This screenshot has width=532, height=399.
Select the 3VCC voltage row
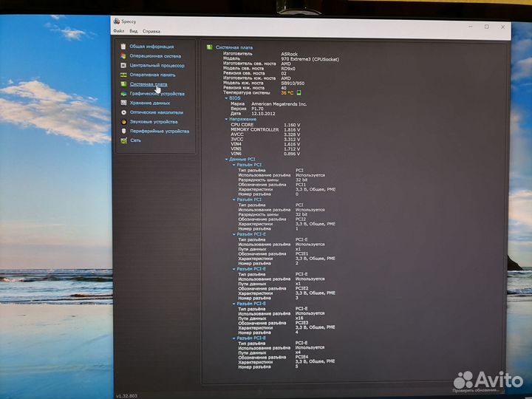coord(265,139)
